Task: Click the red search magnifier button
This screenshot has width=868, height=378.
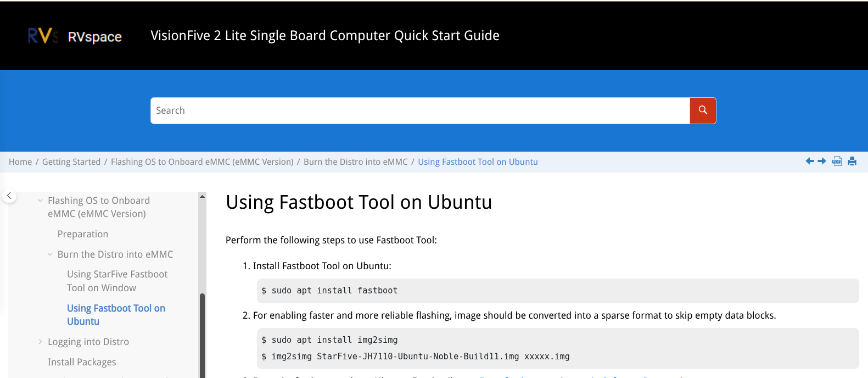Action: pyautogui.click(x=703, y=110)
